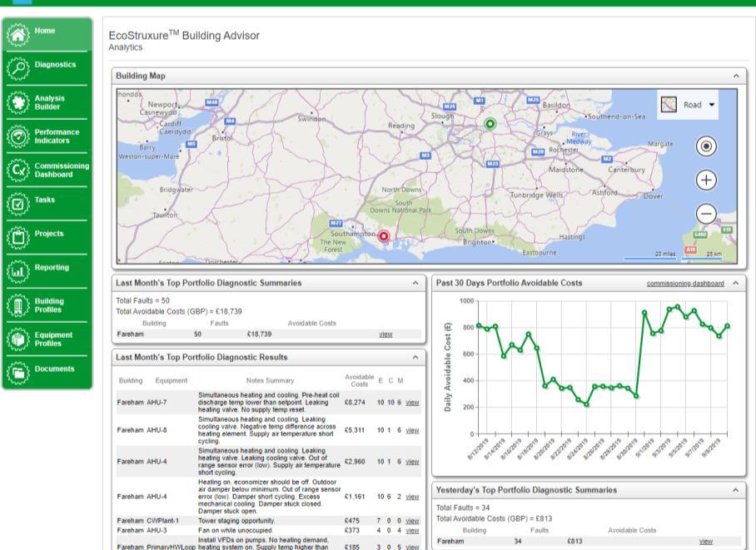The height and width of the screenshot is (550, 756).
Task: Click the Equipment Profiles sidebar label
Action: coord(53,339)
